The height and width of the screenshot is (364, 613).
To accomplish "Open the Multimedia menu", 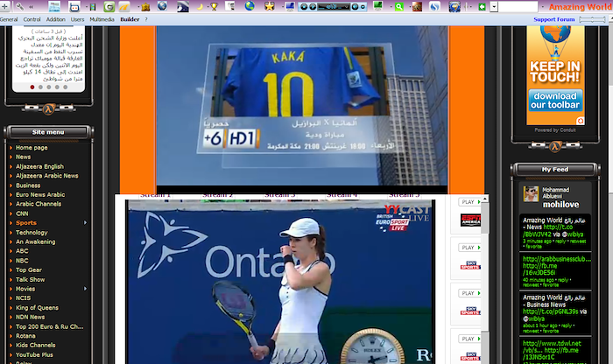I will point(102,19).
